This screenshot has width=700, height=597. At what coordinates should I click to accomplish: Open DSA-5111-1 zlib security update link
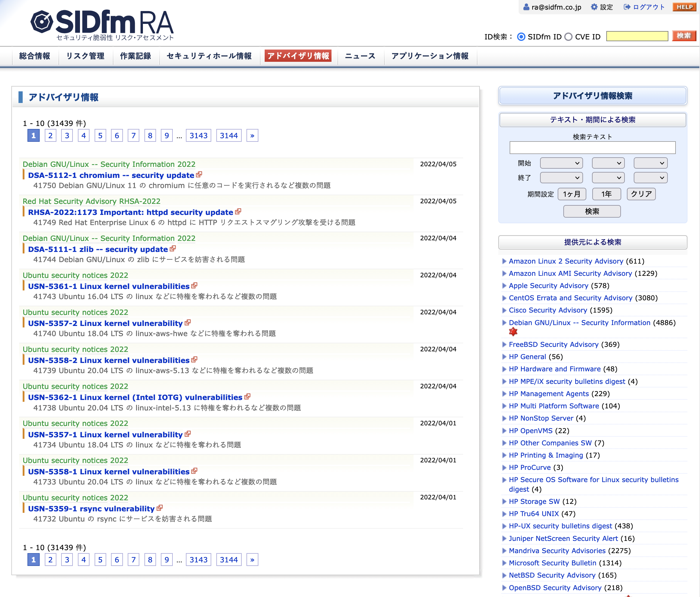tap(98, 249)
